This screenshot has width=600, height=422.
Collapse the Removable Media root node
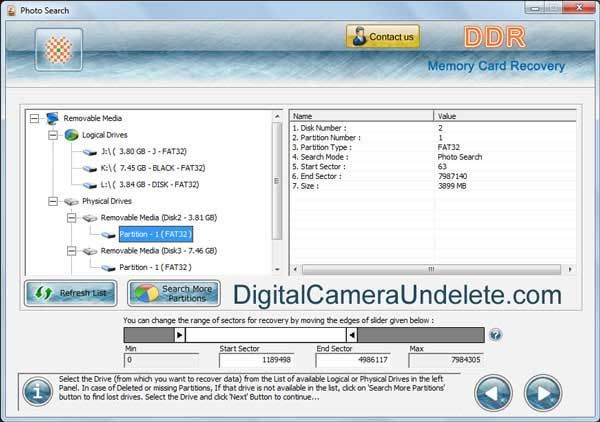pyautogui.click(x=34, y=118)
